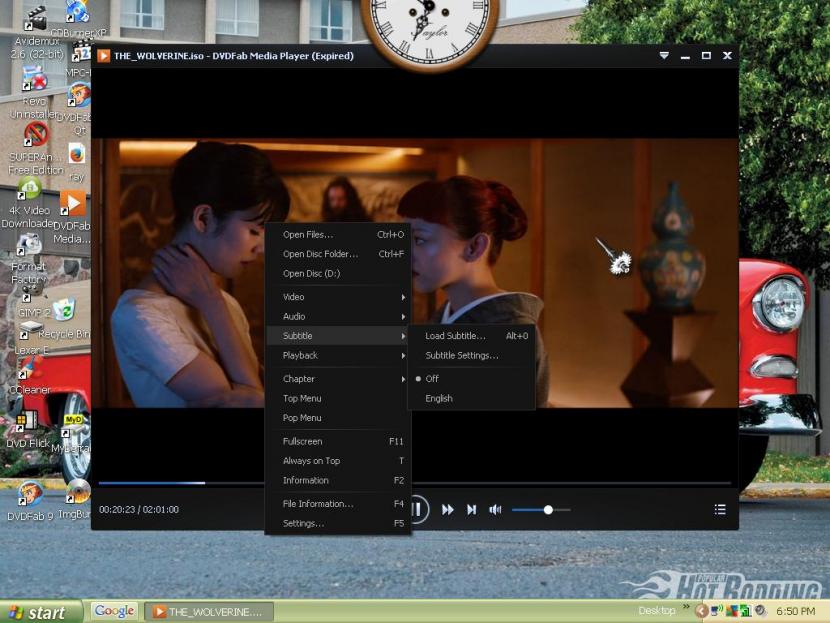
Task: Open Subtitle Settings... in the submenu
Action: 471,356
